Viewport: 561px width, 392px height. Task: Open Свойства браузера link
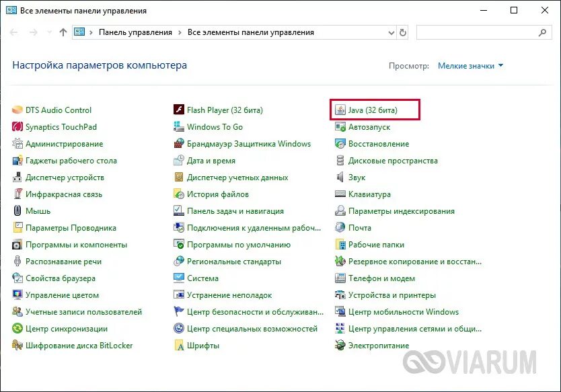pos(61,278)
